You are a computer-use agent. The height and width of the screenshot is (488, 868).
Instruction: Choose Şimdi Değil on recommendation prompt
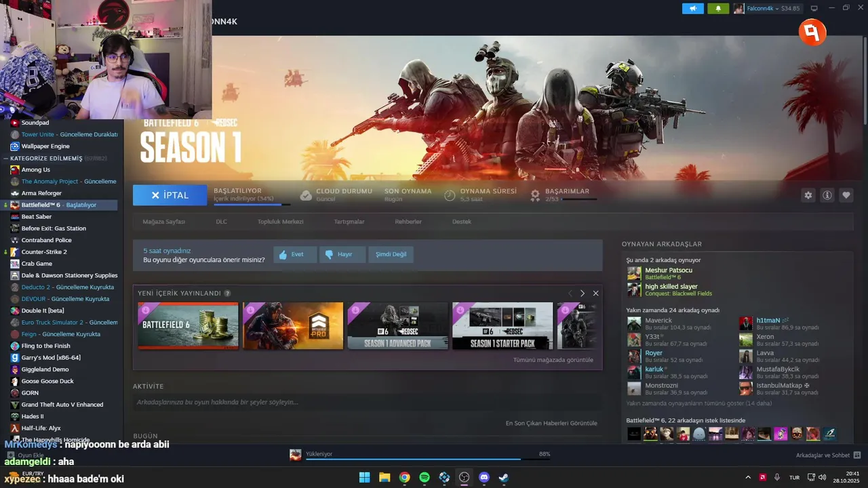[x=391, y=254]
